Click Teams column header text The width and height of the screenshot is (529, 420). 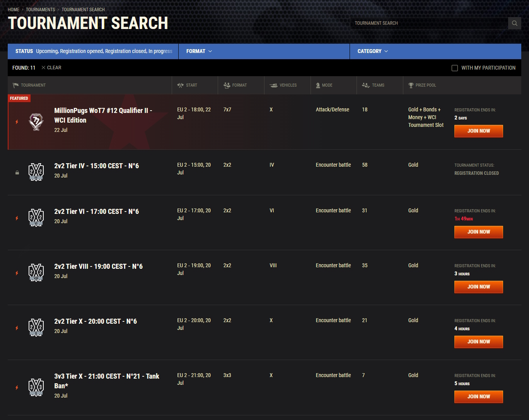tap(378, 85)
